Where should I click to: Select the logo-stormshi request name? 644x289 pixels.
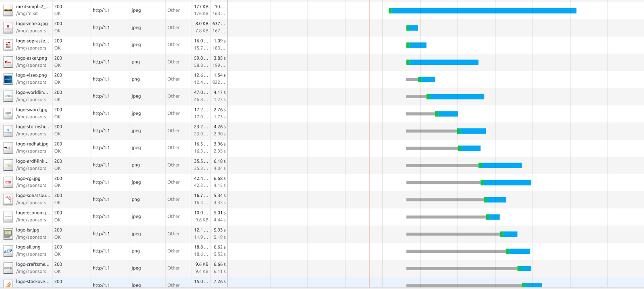pos(33,127)
